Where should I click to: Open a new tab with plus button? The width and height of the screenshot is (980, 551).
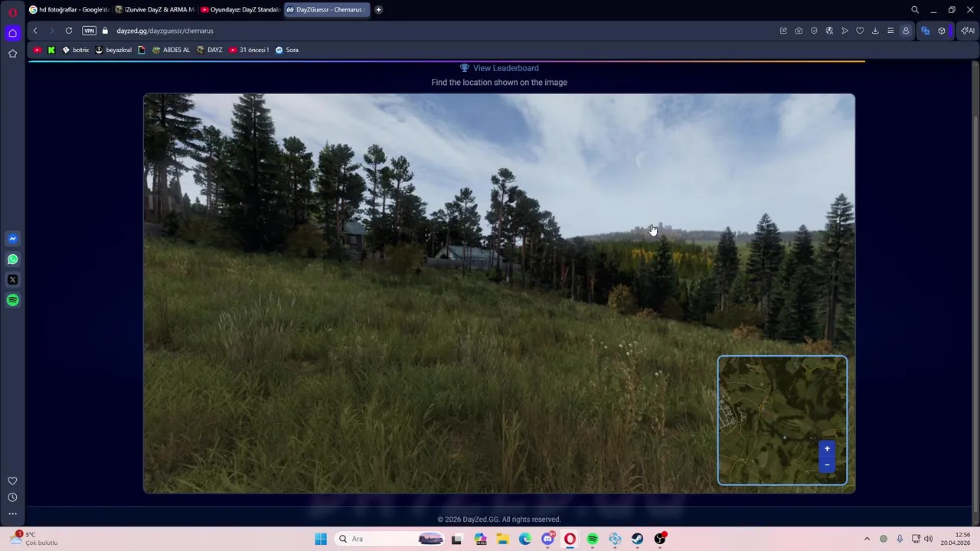click(x=378, y=10)
